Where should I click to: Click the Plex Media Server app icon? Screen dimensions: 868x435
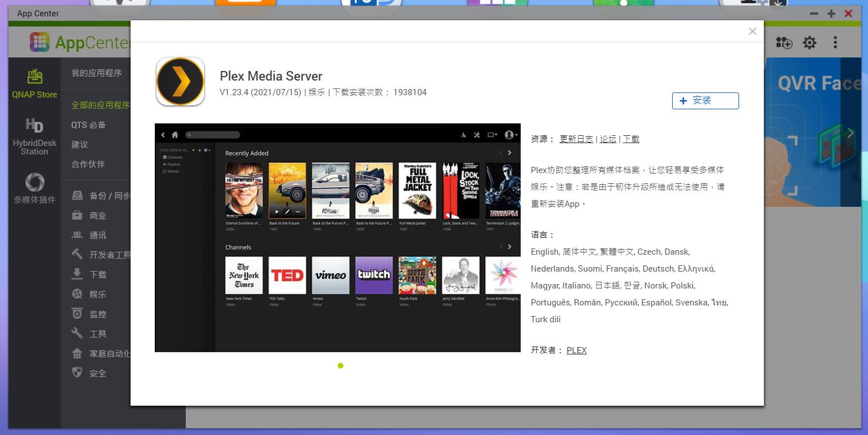click(x=180, y=82)
